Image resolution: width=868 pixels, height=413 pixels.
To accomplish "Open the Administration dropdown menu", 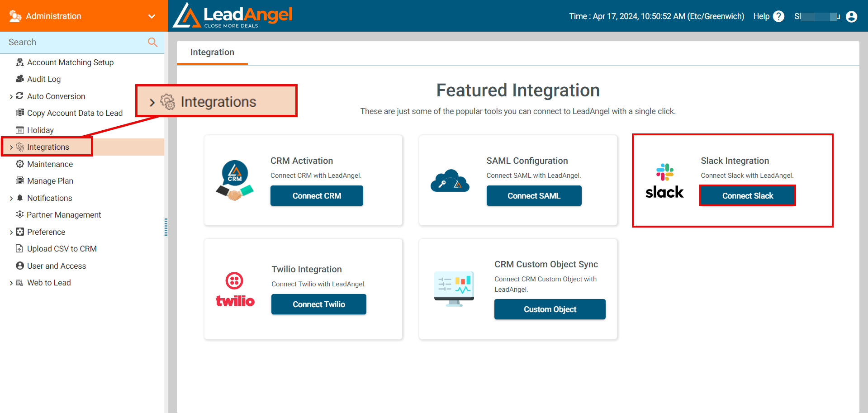I will coord(152,16).
